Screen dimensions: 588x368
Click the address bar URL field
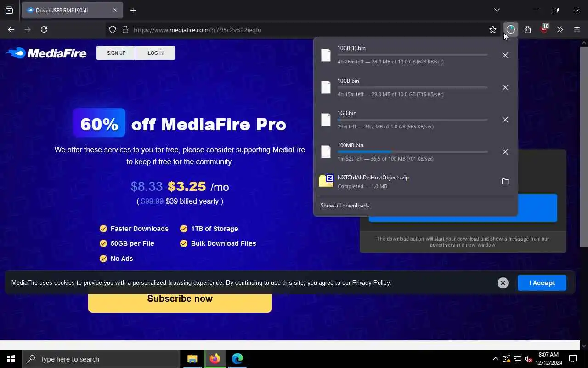pyautogui.click(x=303, y=30)
